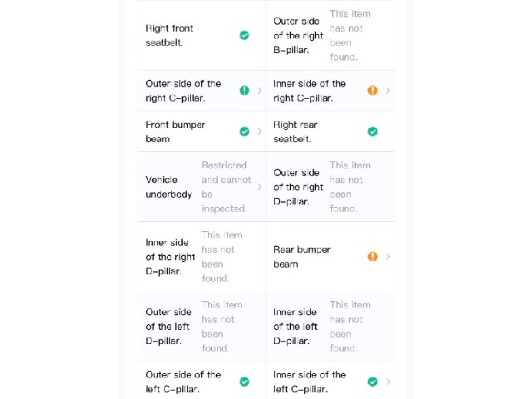Select Inner side of the left D-pillar
This screenshot has height=399, width=532.
(295, 327)
